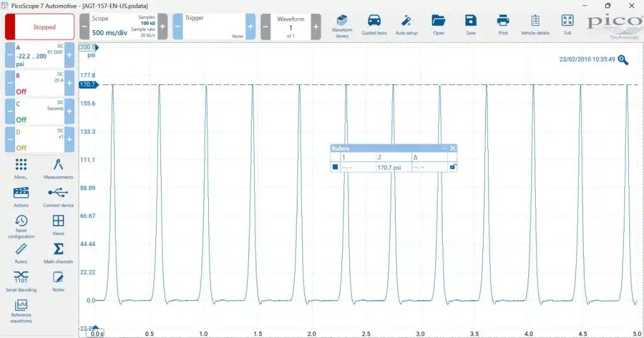Open the Views layout tool
Image resolution: width=644 pixels, height=338 pixels.
tap(58, 225)
